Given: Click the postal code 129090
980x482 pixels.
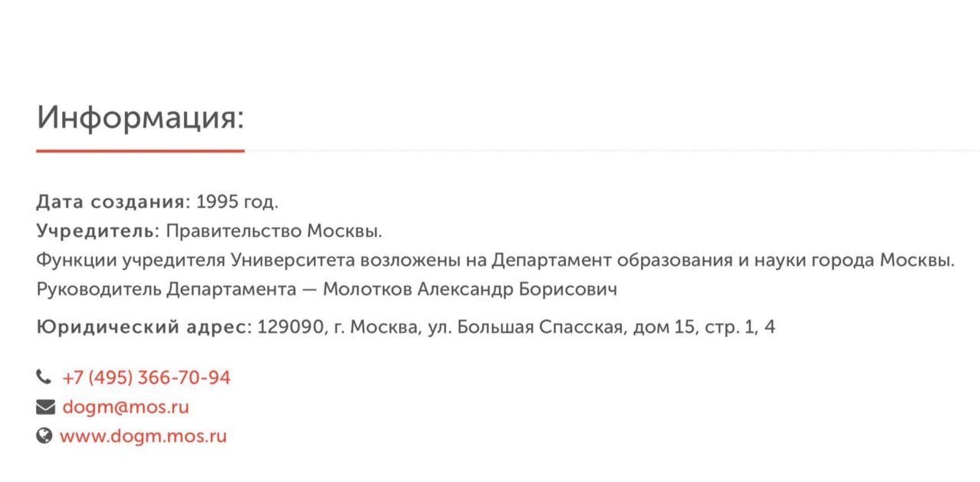Looking at the screenshot, I should click(290, 327).
